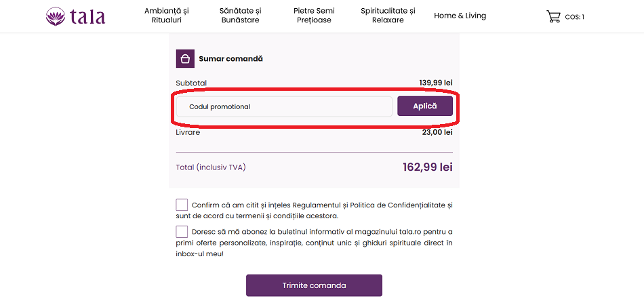Check the terms and privacy confirmation box
The width and height of the screenshot is (644, 305).
coord(182,205)
